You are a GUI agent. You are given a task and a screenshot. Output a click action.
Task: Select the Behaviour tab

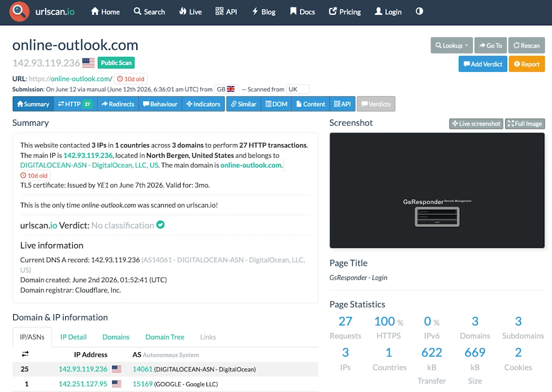point(160,104)
